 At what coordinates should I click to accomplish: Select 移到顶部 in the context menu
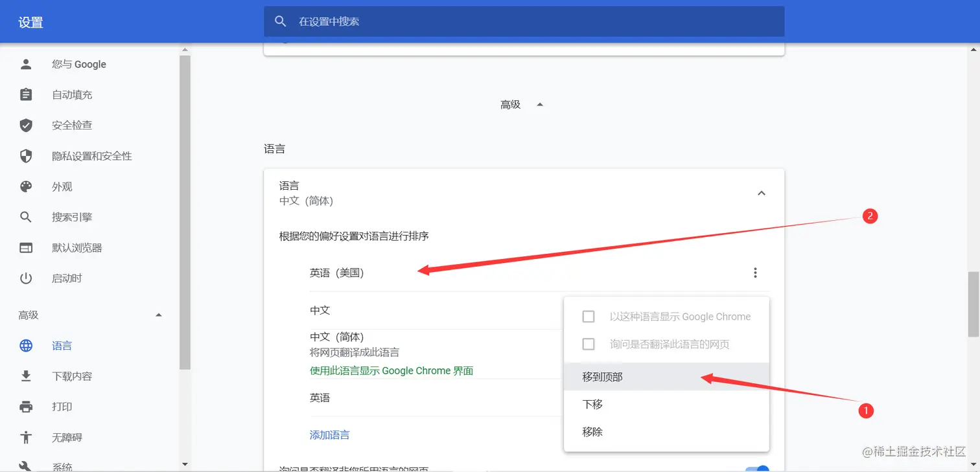pyautogui.click(x=666, y=376)
